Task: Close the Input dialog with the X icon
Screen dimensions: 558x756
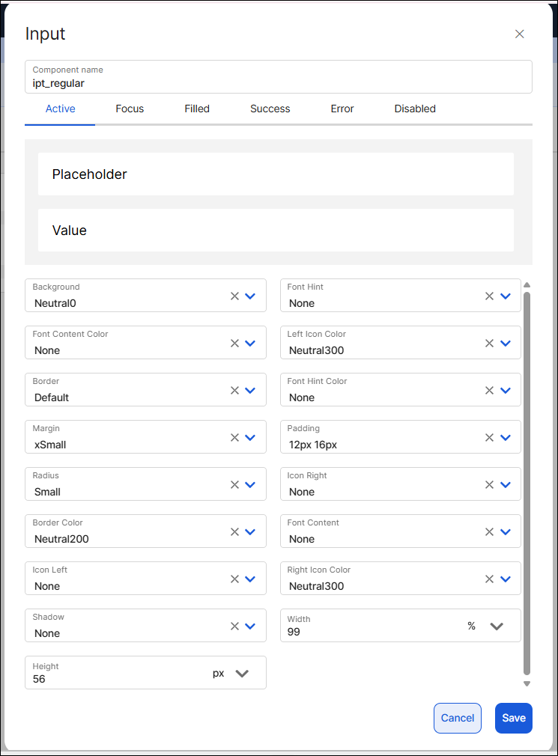Action: 520,34
